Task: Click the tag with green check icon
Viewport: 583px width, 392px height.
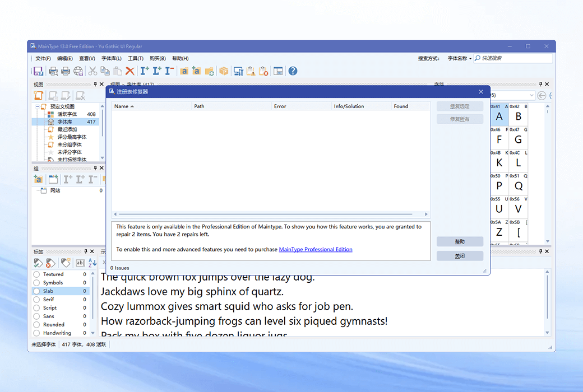Action: point(38,263)
